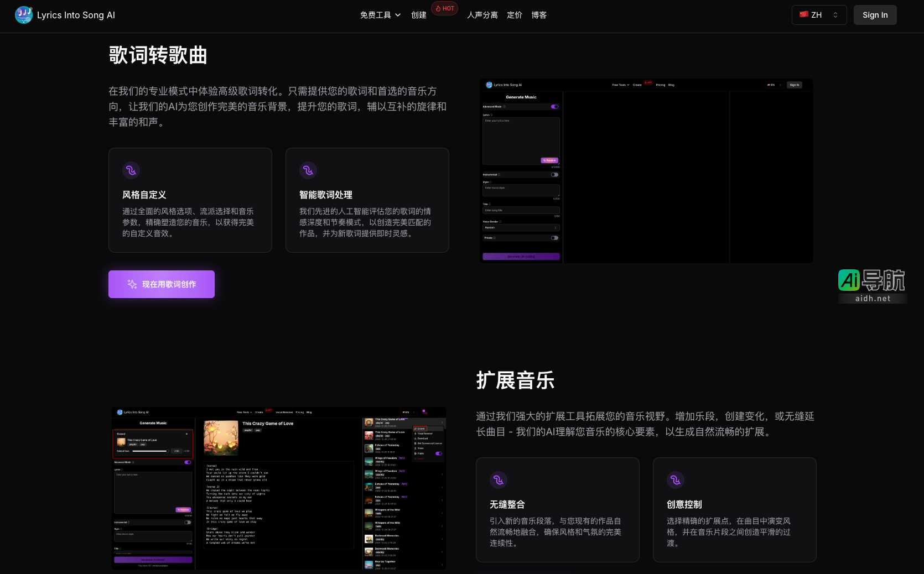Click the Download icon in the song menu
Viewport: 924px width, 574px height.
(415, 439)
